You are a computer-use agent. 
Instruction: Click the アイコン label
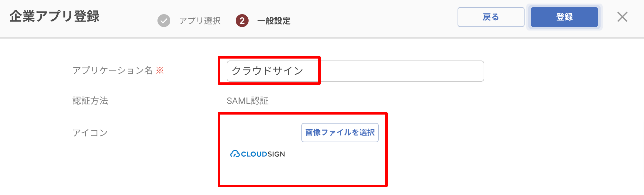[90, 133]
